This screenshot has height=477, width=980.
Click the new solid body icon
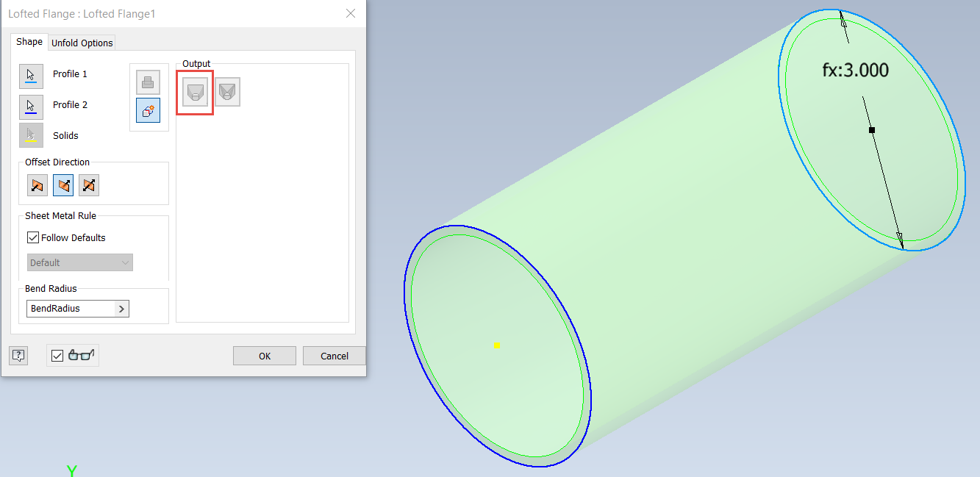tap(149, 110)
